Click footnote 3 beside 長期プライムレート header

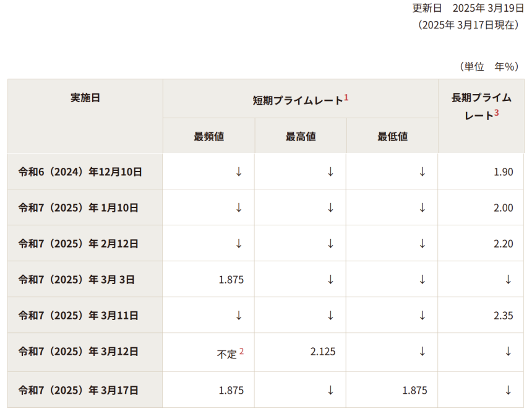coord(496,113)
